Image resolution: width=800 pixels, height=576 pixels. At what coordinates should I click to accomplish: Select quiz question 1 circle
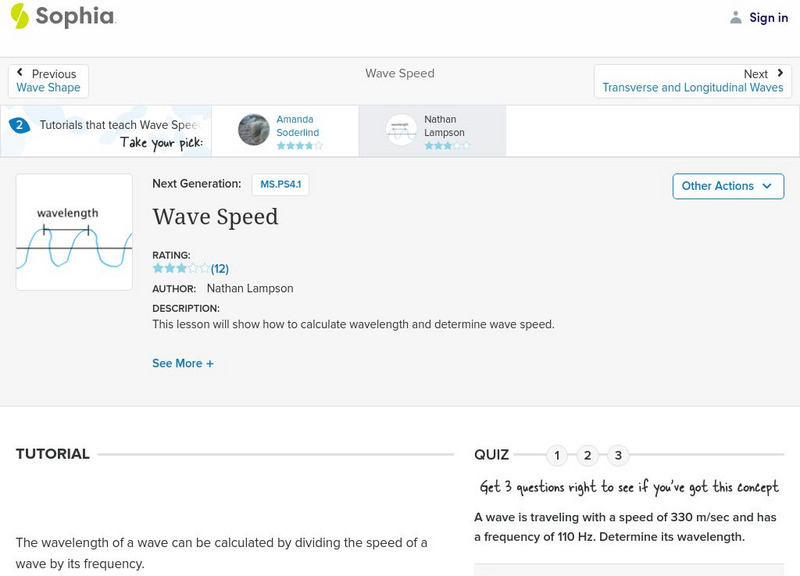pyautogui.click(x=557, y=456)
